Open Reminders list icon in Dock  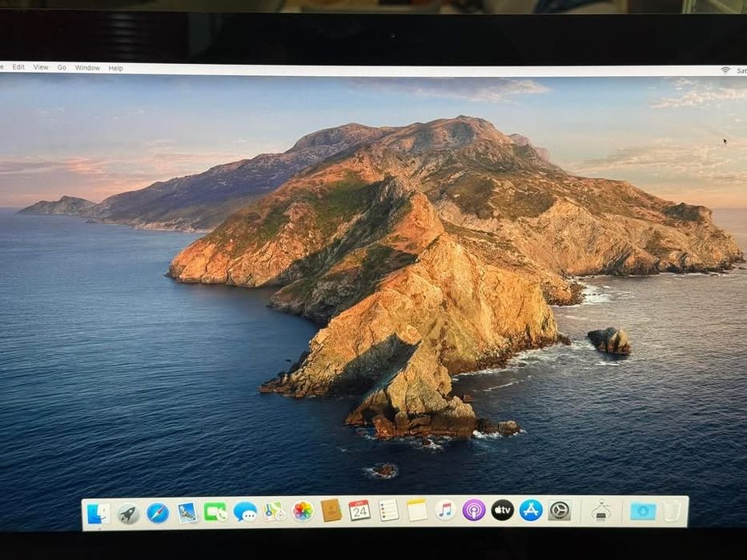[388, 510]
